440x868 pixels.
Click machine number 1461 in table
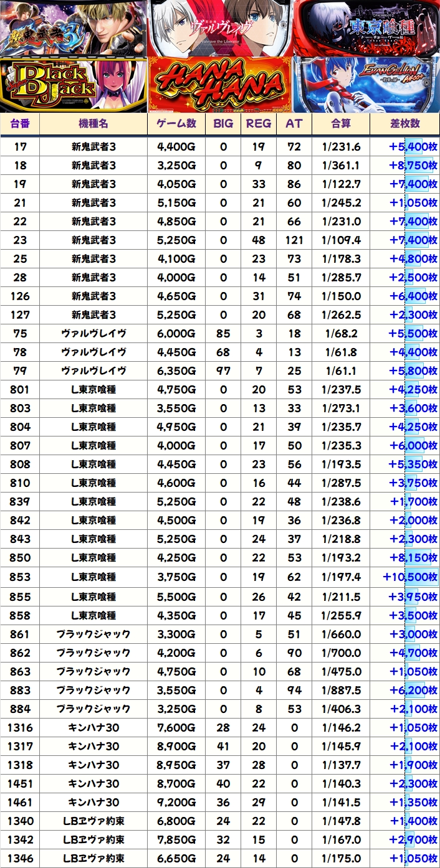pyautogui.click(x=20, y=802)
